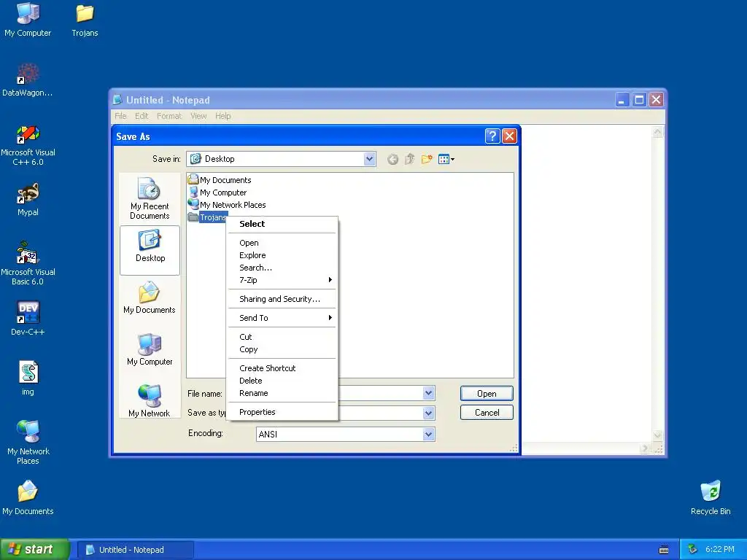Close the Save As dialog
The width and height of the screenshot is (747, 560).
coord(509,136)
